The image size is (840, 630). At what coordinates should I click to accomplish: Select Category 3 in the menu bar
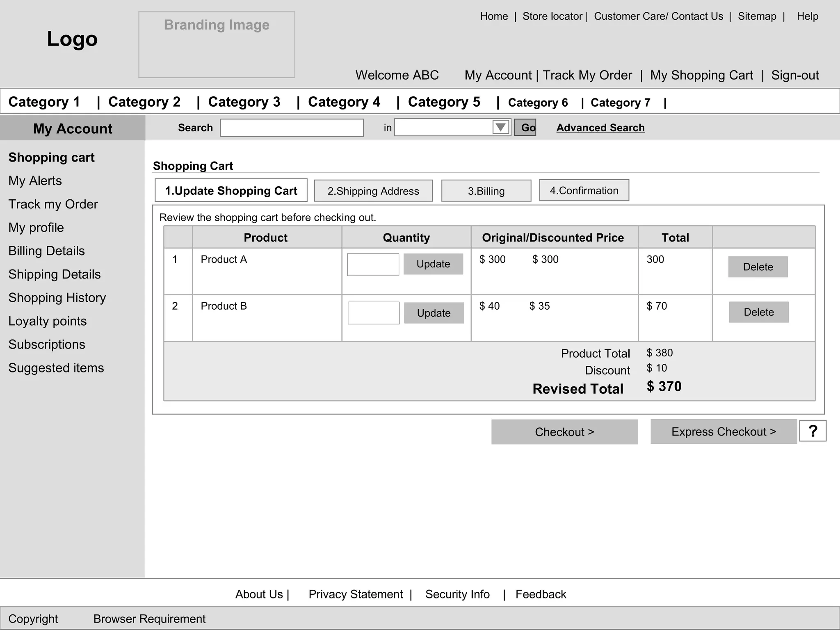(244, 102)
